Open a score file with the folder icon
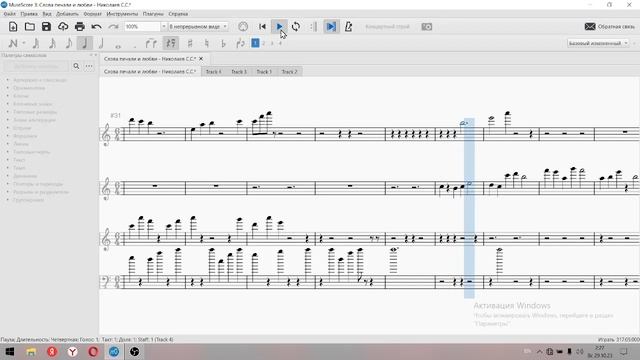Screen dimensions: 640x360 [x=30, y=27]
